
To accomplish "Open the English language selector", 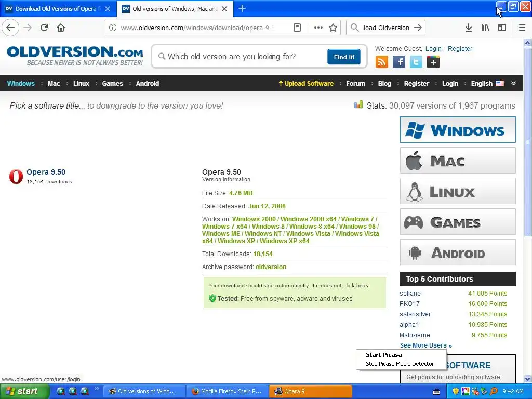I will pos(487,83).
